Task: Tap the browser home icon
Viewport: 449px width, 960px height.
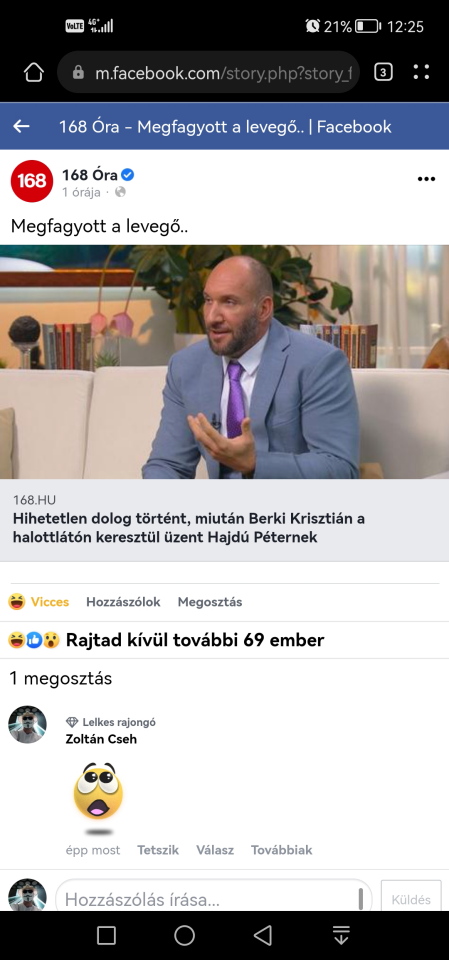Action: (34, 73)
